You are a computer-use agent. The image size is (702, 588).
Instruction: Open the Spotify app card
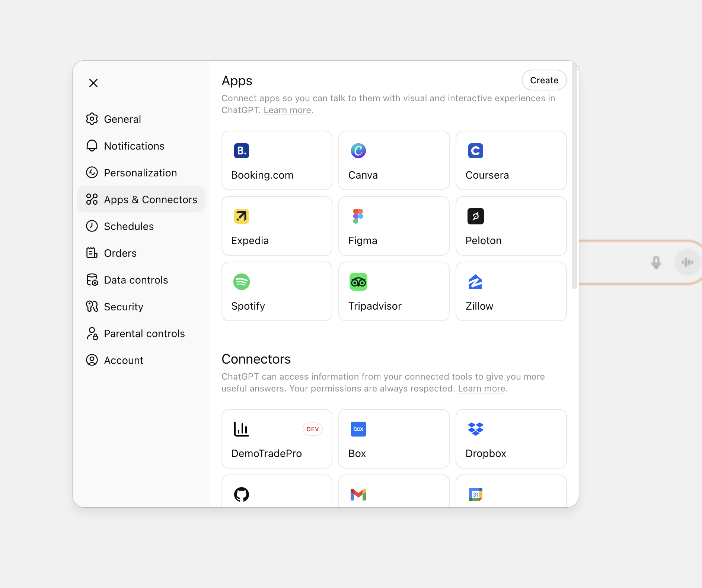click(277, 291)
